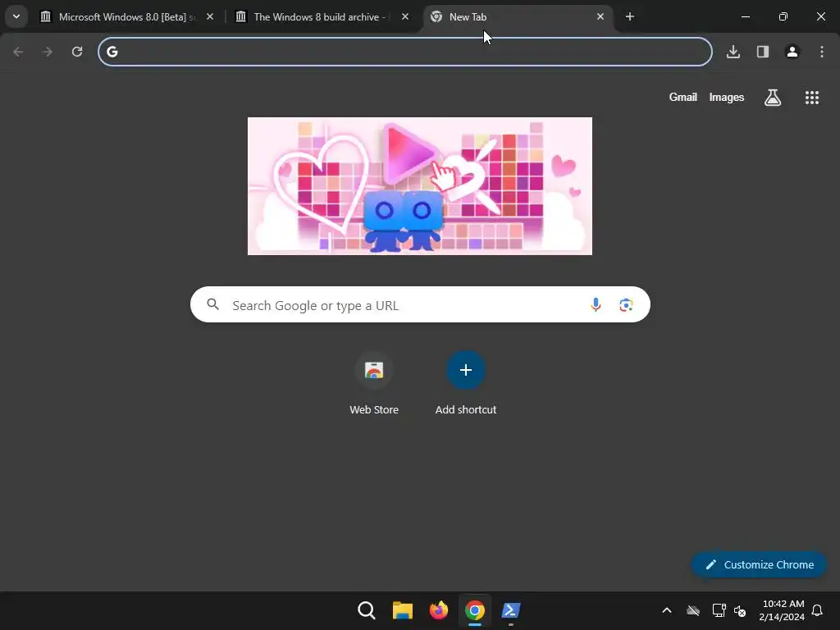The height and width of the screenshot is (630, 840).
Task: Open the notifications bell icon
Action: [x=818, y=610]
